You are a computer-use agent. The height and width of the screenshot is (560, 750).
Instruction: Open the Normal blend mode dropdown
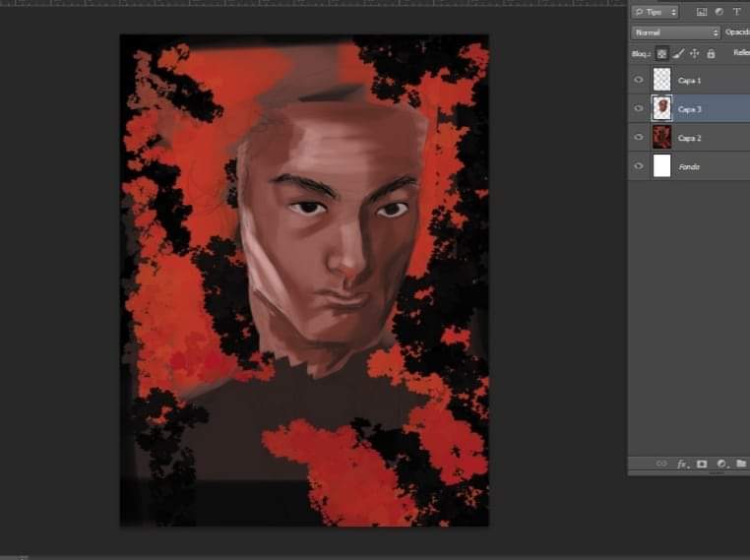point(675,32)
